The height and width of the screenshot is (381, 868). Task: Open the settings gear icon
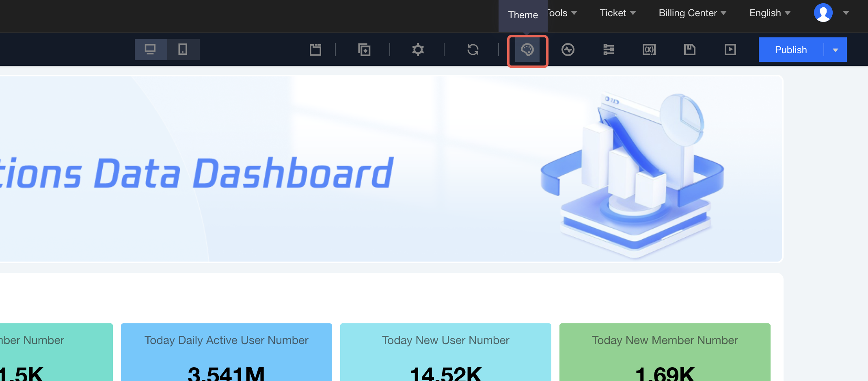[418, 50]
